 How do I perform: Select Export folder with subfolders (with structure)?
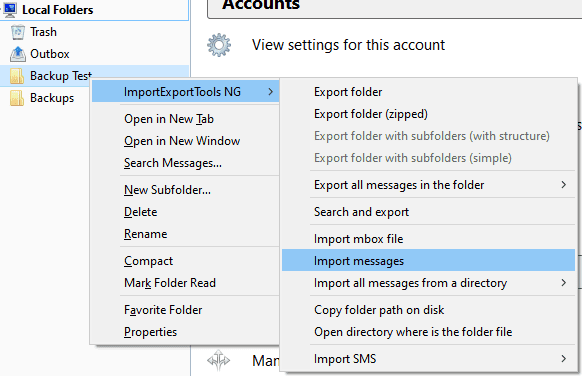(x=428, y=136)
